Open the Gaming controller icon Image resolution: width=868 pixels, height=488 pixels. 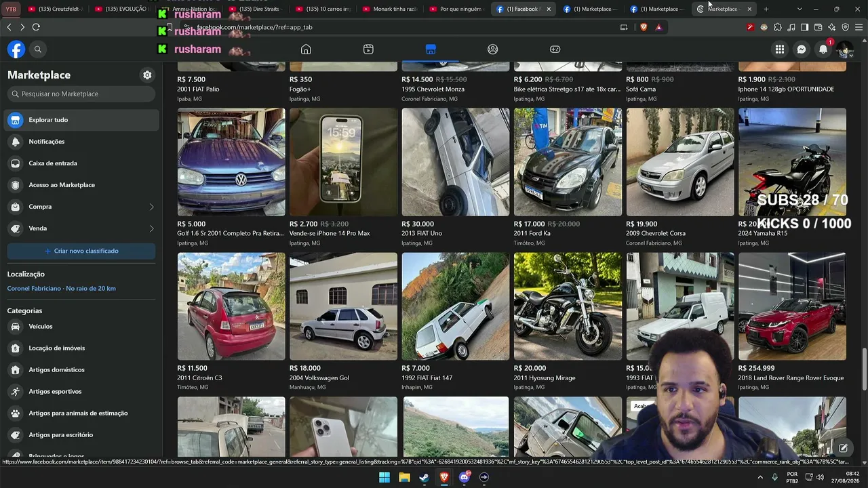[x=555, y=49]
